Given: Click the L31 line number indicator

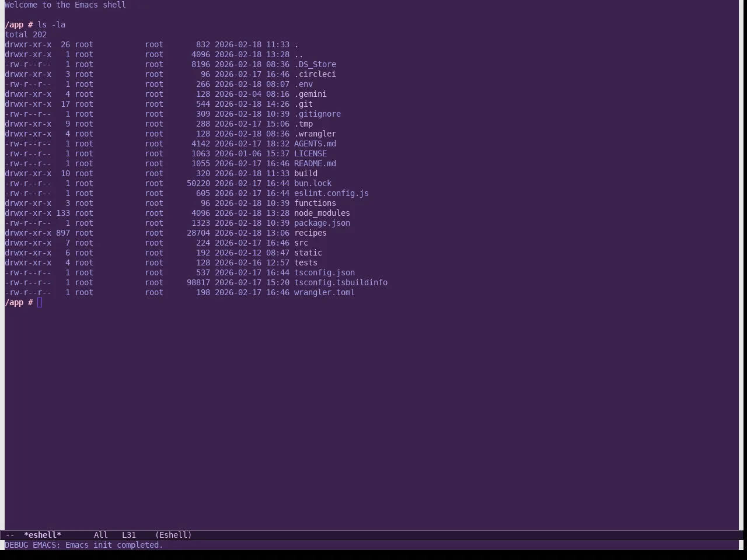Looking at the screenshot, I should 129,535.
